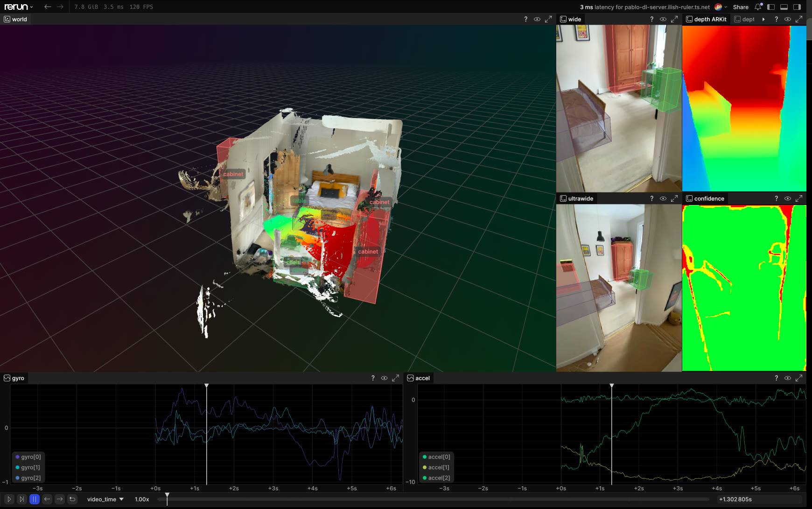Click the latency status text in top bar
This screenshot has width=812, height=509.
[644, 7]
